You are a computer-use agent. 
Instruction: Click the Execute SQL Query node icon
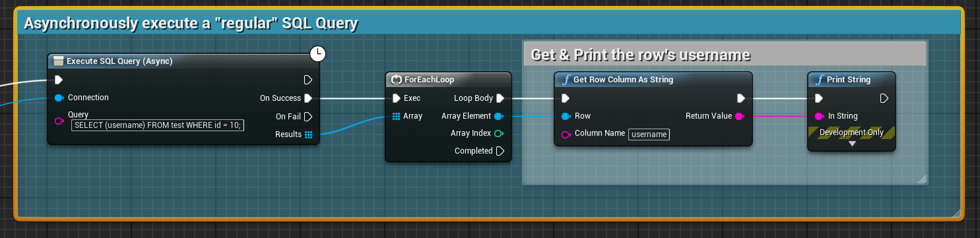[x=58, y=61]
